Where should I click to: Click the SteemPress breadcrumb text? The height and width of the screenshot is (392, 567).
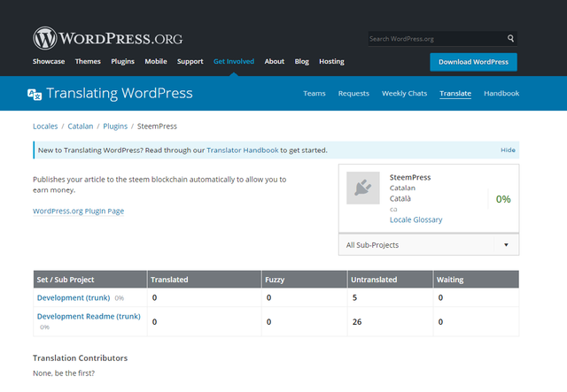pos(157,126)
